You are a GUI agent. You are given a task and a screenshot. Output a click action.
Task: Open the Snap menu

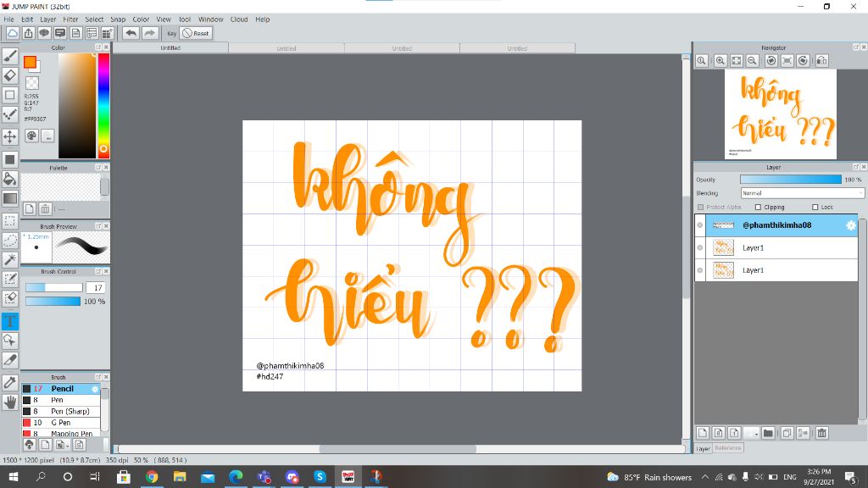coord(118,19)
